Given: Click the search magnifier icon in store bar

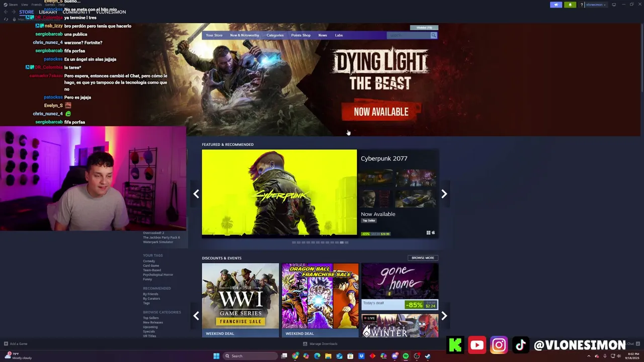Looking at the screenshot, I should [x=433, y=35].
